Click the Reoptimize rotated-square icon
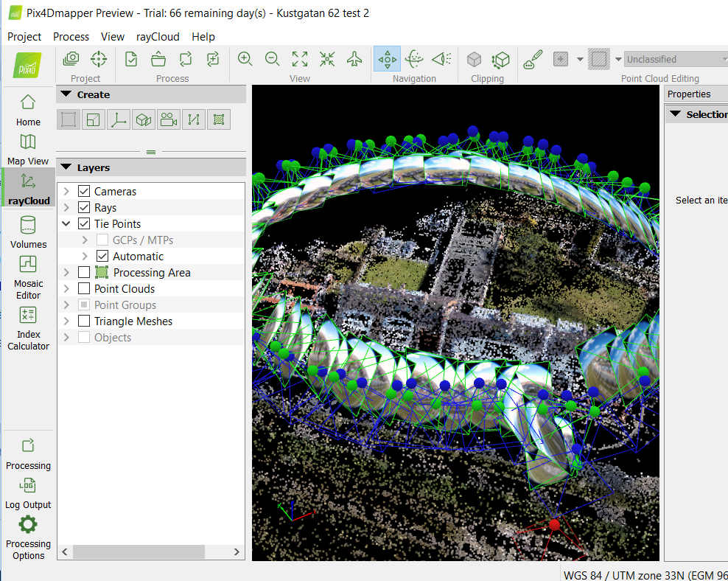 pyautogui.click(x=186, y=59)
